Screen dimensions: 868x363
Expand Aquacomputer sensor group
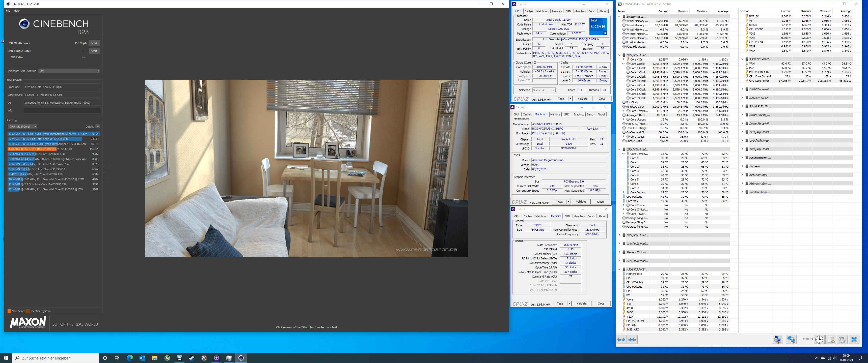point(742,158)
